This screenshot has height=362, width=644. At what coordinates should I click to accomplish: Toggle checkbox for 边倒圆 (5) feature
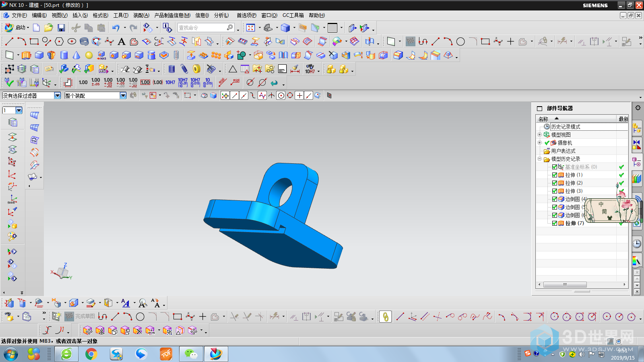click(555, 207)
